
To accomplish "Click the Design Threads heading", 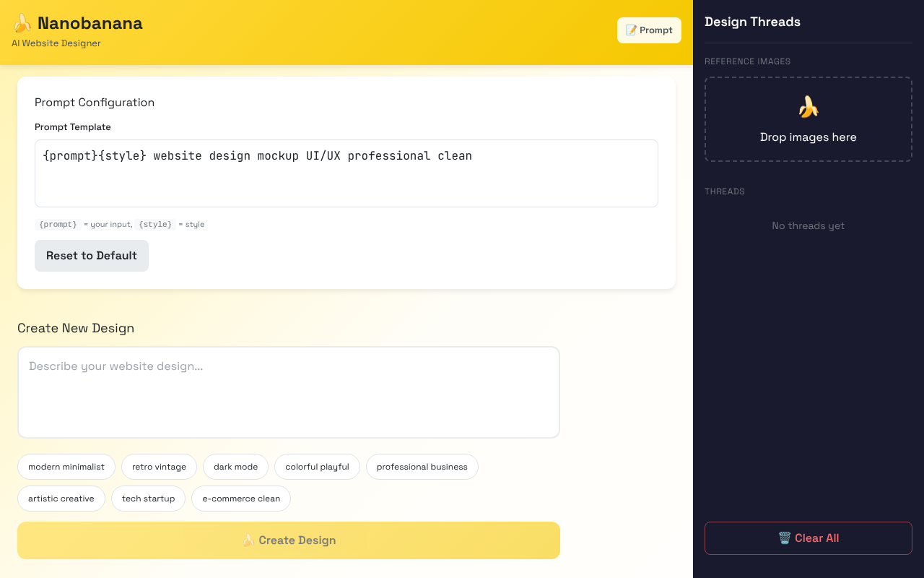I will click(752, 22).
